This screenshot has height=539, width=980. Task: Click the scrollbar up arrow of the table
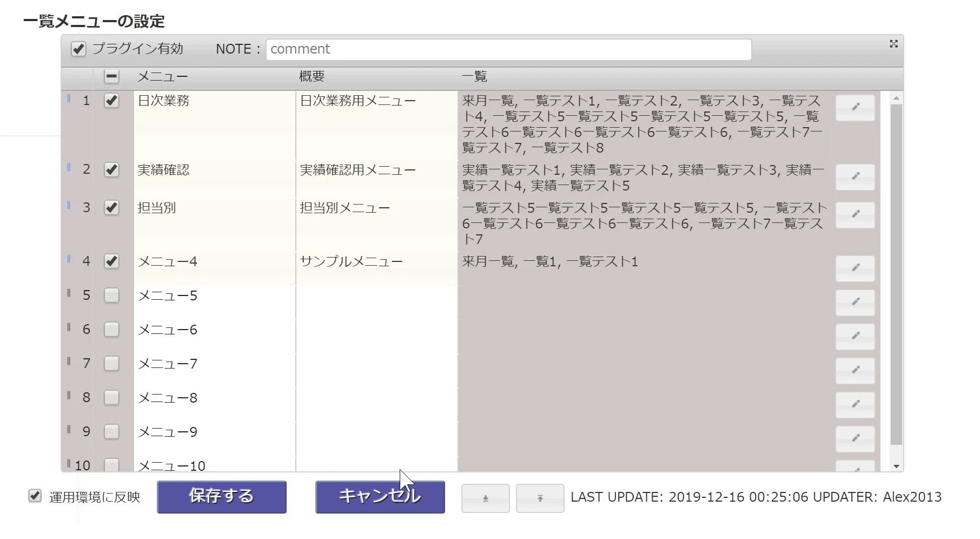896,98
